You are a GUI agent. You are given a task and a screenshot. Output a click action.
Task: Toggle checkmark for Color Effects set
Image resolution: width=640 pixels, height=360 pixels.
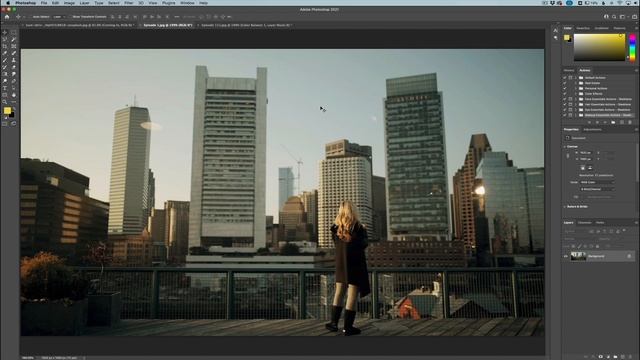[x=565, y=93]
